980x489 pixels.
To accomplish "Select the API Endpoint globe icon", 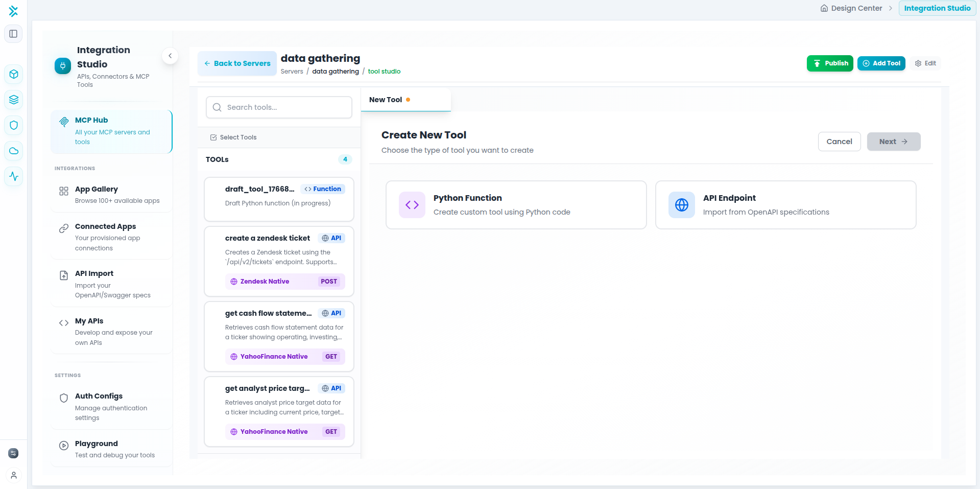I will click(681, 205).
